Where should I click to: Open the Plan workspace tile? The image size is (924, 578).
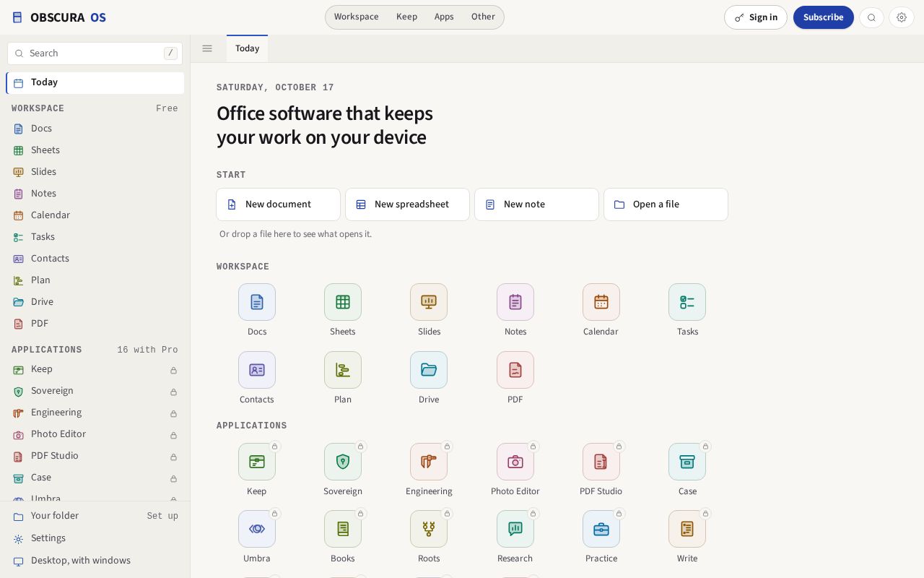tap(343, 370)
